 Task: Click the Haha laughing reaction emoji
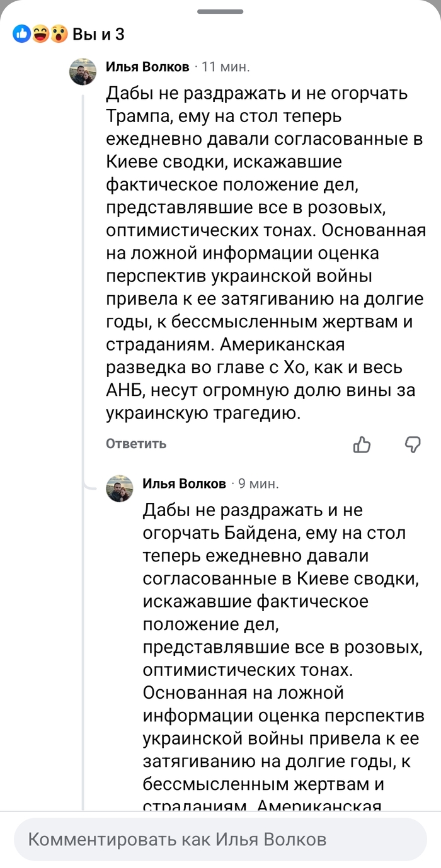pyautogui.click(x=40, y=34)
